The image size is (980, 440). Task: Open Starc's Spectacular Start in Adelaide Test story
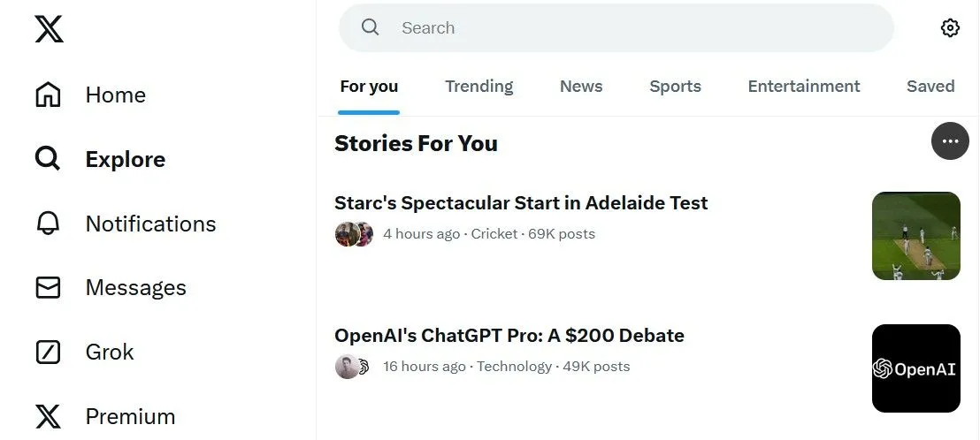pyautogui.click(x=521, y=203)
